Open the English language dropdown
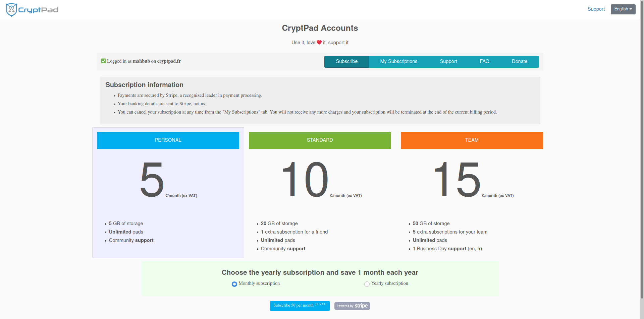 coord(623,9)
